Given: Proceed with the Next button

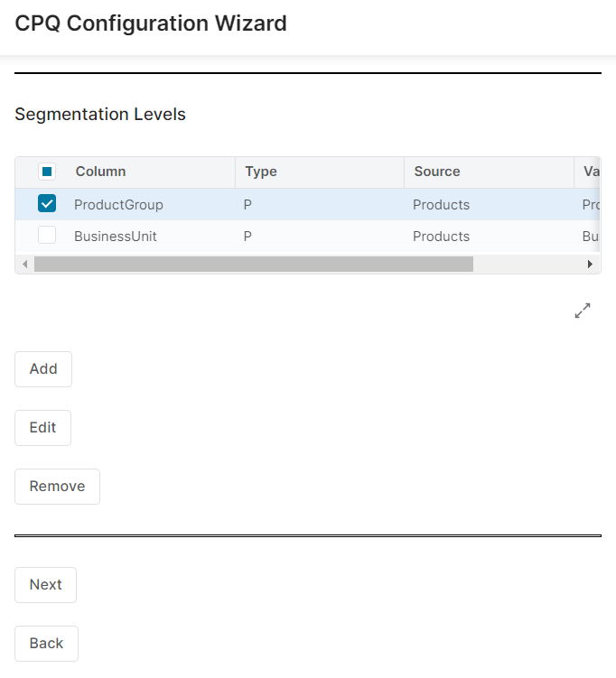Looking at the screenshot, I should coord(45,585).
